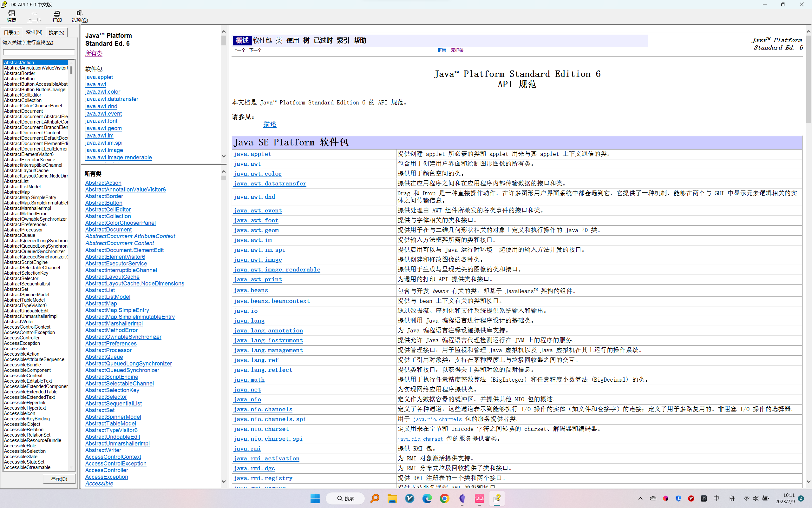Image resolution: width=812 pixels, height=508 pixels.
Task: Open the 框架 link
Action: 442,50
